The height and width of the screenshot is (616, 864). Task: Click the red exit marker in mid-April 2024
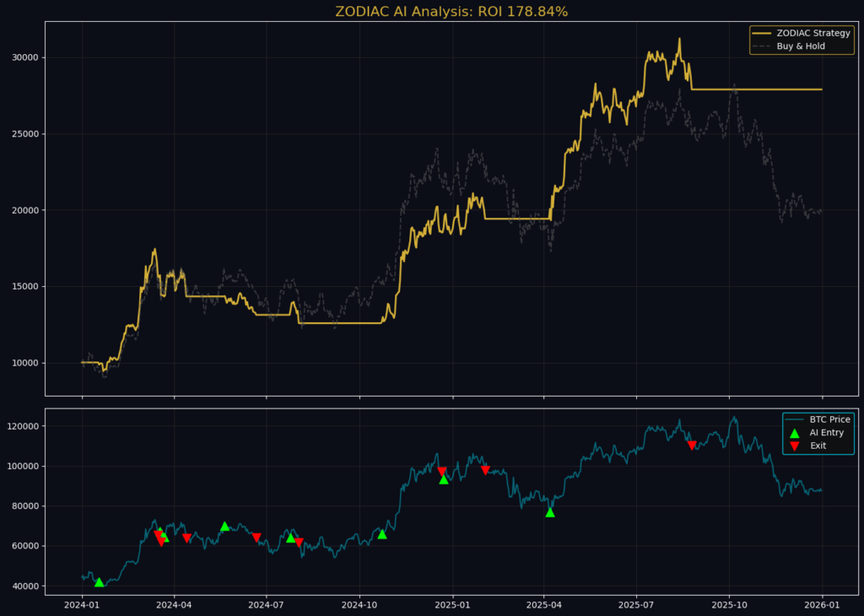(x=186, y=538)
